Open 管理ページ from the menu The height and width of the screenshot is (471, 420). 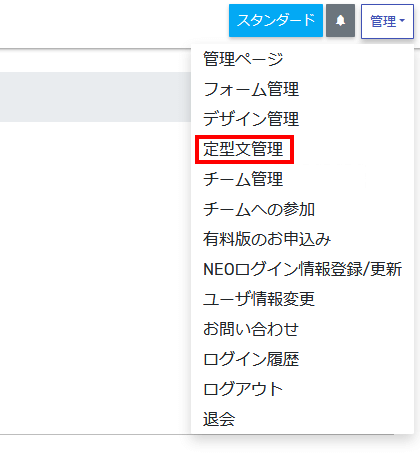(x=243, y=59)
